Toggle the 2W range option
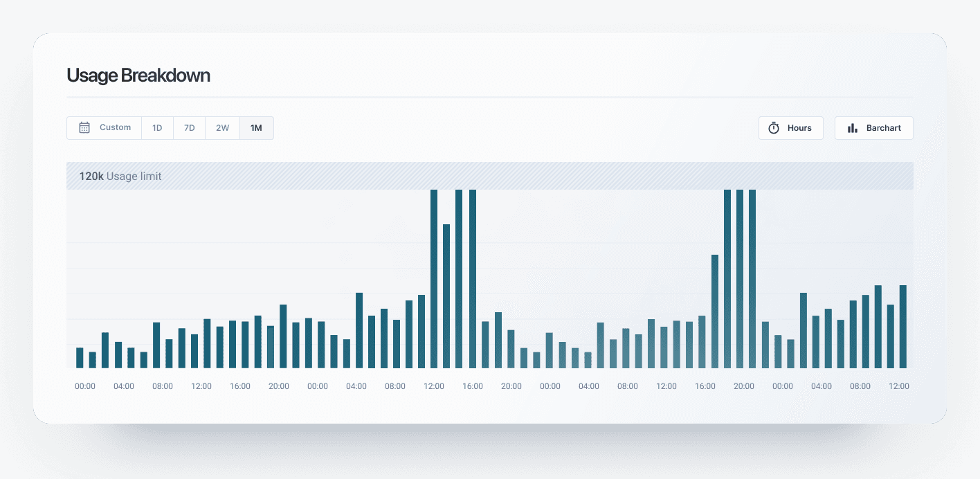This screenshot has height=479, width=980. (x=222, y=127)
